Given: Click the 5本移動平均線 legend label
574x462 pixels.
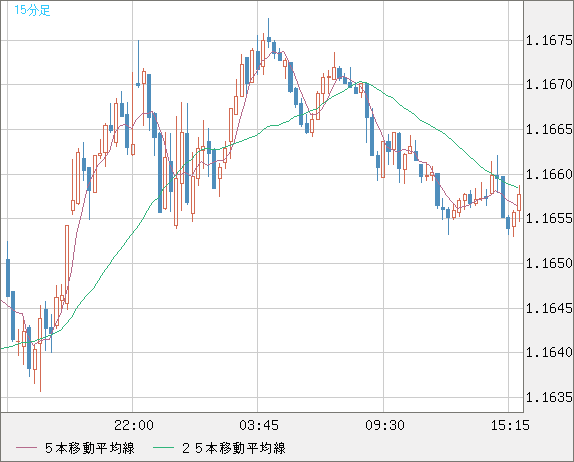Looking at the screenshot, I should [90, 448].
